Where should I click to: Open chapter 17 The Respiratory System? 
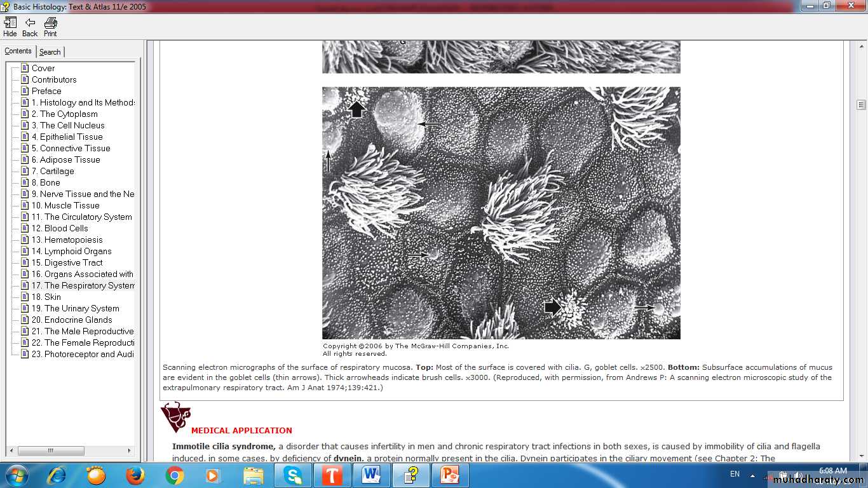click(x=83, y=285)
